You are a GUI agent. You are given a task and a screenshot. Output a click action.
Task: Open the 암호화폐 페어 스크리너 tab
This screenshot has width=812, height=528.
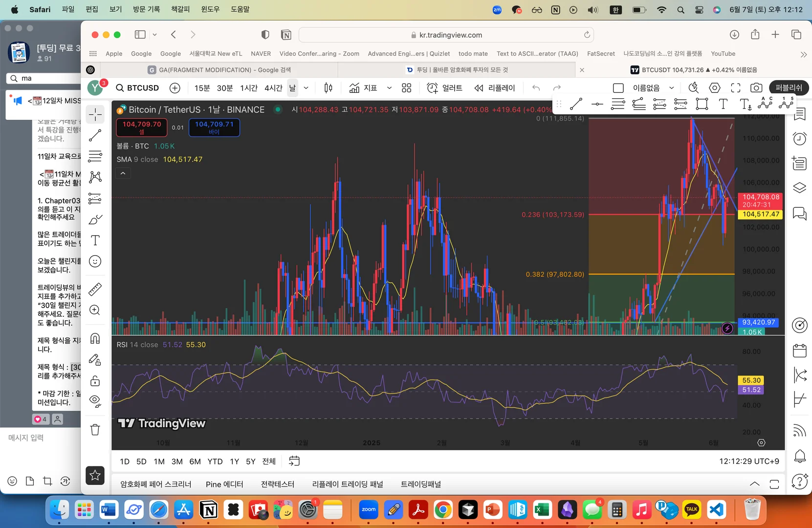pyautogui.click(x=156, y=484)
